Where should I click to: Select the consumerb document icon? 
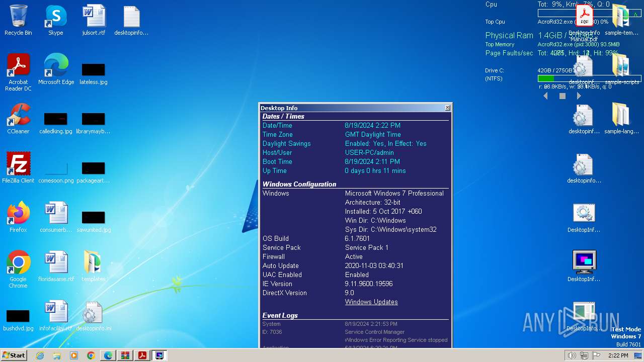coord(56,217)
